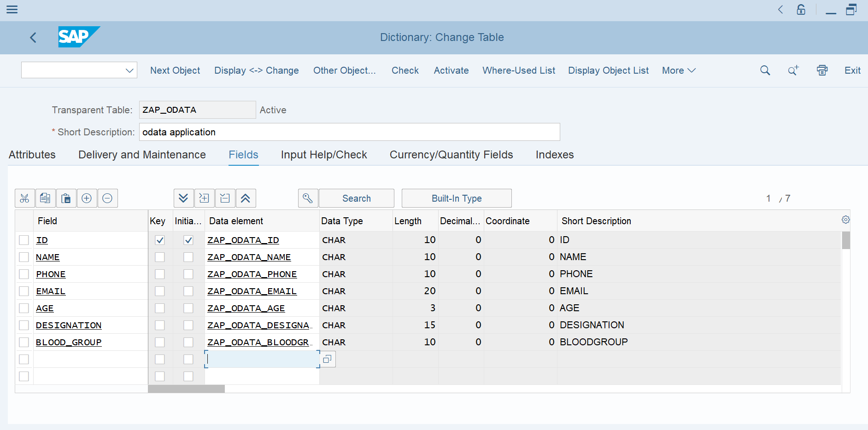868x430 pixels.
Task: Click the print icon in the toolbar
Action: (822, 70)
